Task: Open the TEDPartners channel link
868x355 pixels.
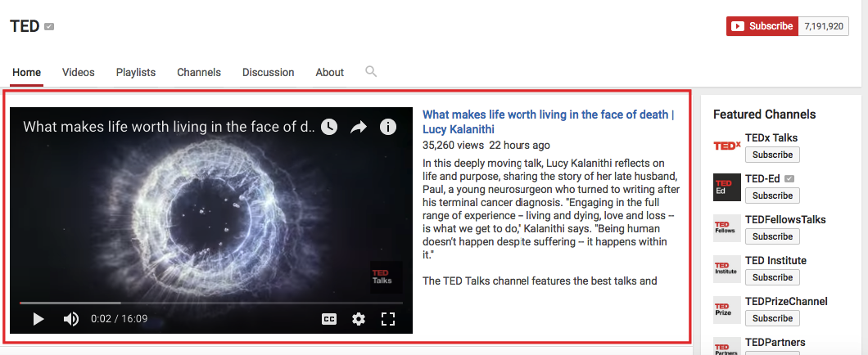Action: pos(775,342)
